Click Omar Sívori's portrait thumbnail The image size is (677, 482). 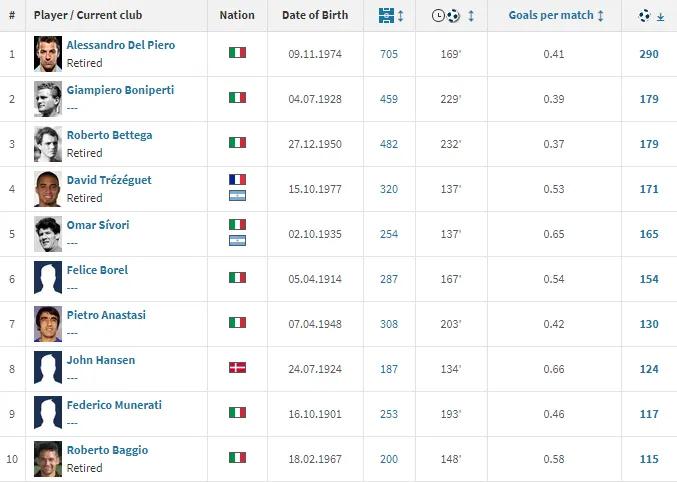[47, 233]
